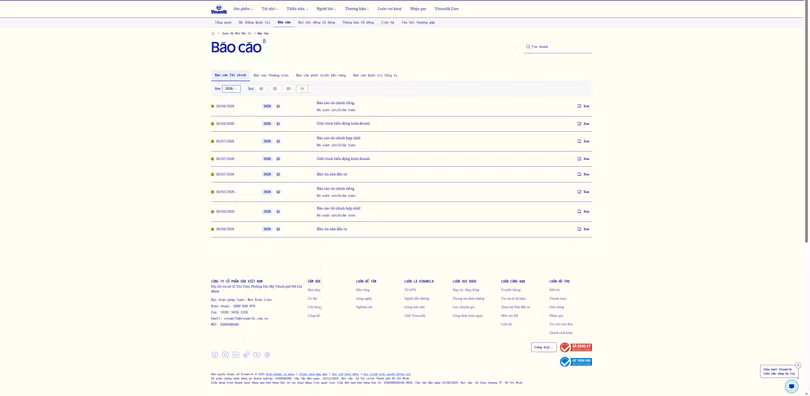Open the YouTube icon in the footer
The height and width of the screenshot is (396, 810).
tap(257, 355)
